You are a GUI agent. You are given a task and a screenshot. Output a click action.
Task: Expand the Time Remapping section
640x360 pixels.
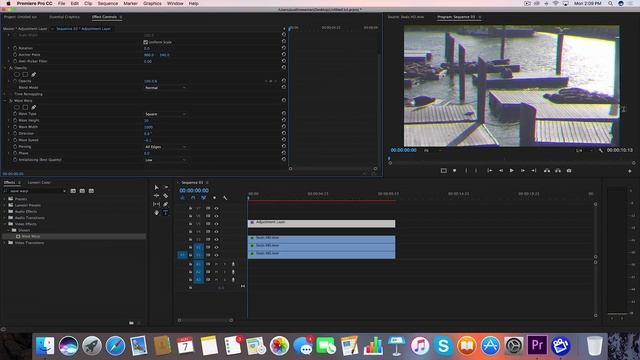tap(5, 94)
